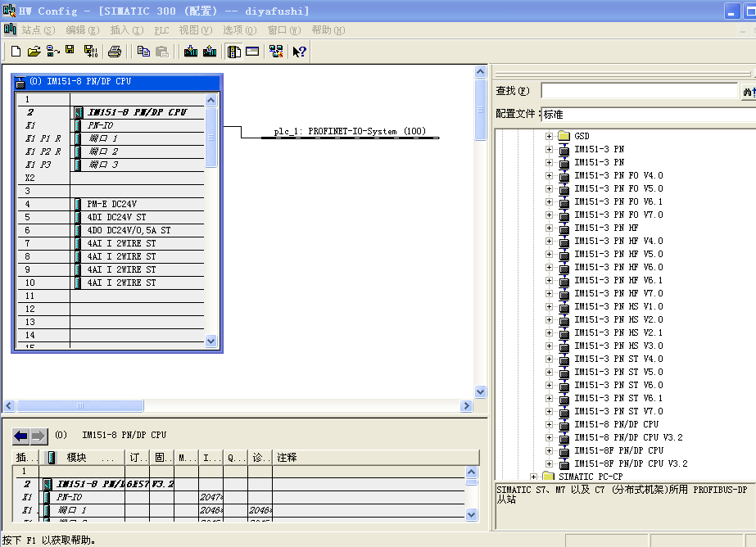Screen dimensions: 756x547
Task: Expand the IM151-3 PN HS V1.0 node
Action: coord(549,306)
